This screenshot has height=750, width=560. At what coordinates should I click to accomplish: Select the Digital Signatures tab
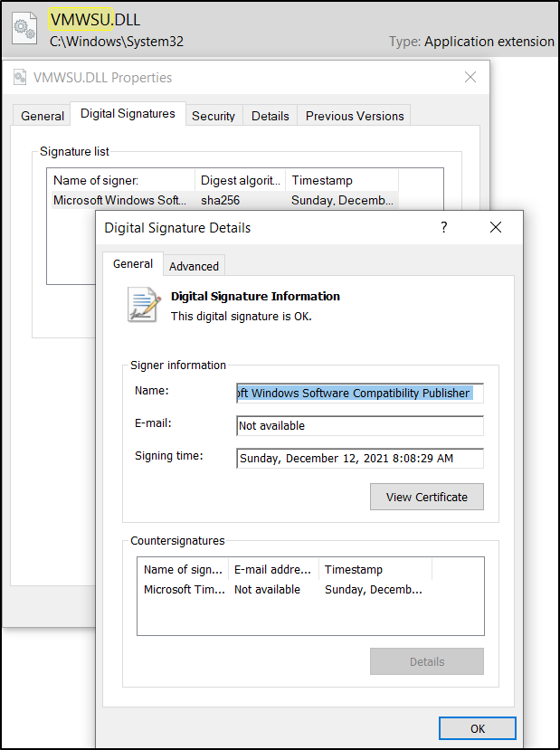point(128,114)
